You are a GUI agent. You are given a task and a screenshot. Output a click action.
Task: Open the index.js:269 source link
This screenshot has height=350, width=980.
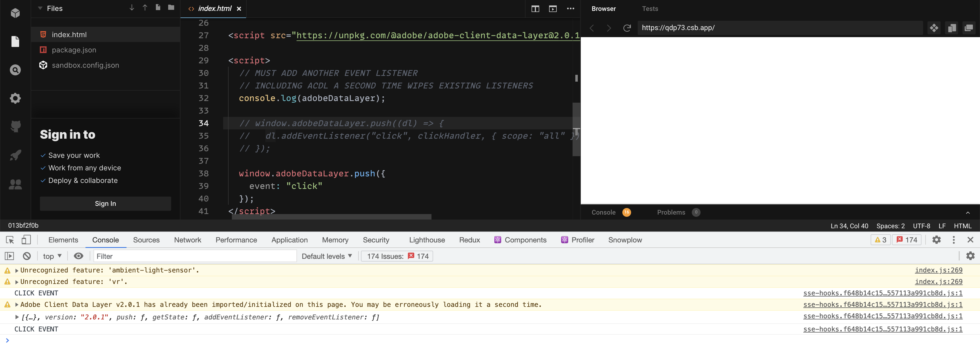click(x=938, y=270)
